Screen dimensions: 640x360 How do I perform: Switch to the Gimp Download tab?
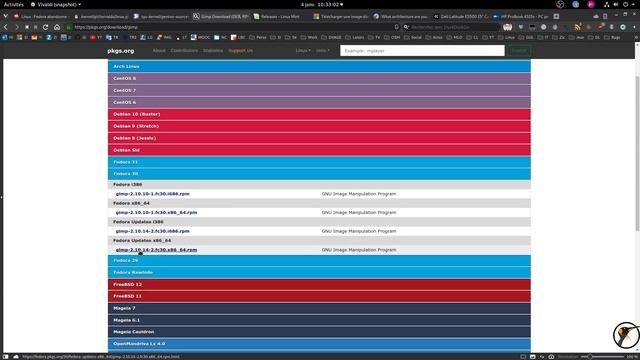(x=220, y=16)
